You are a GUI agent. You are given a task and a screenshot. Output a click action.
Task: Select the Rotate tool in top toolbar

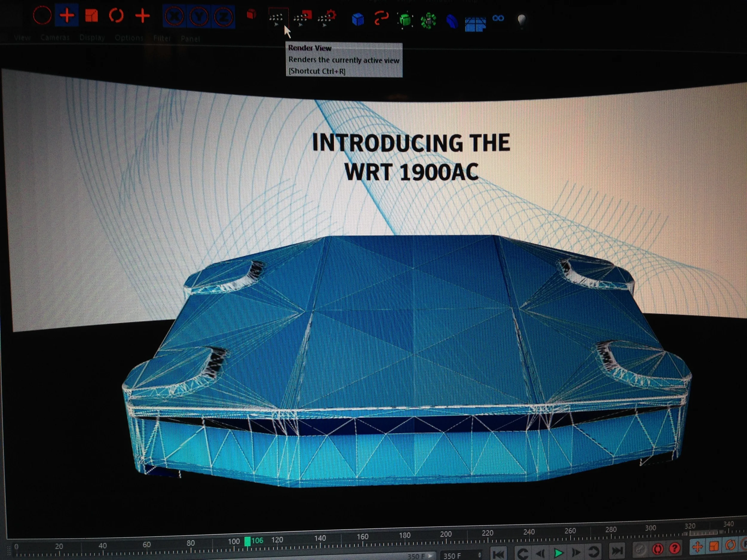pos(116,16)
